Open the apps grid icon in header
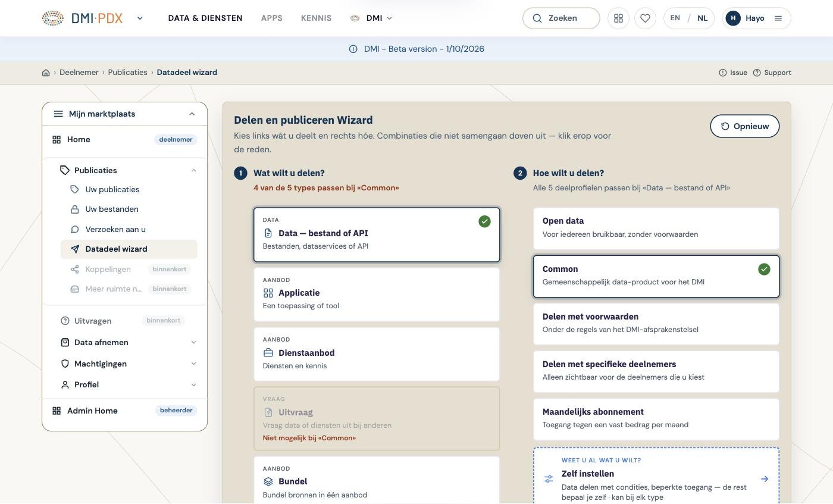This screenshot has width=833, height=504. coord(618,18)
